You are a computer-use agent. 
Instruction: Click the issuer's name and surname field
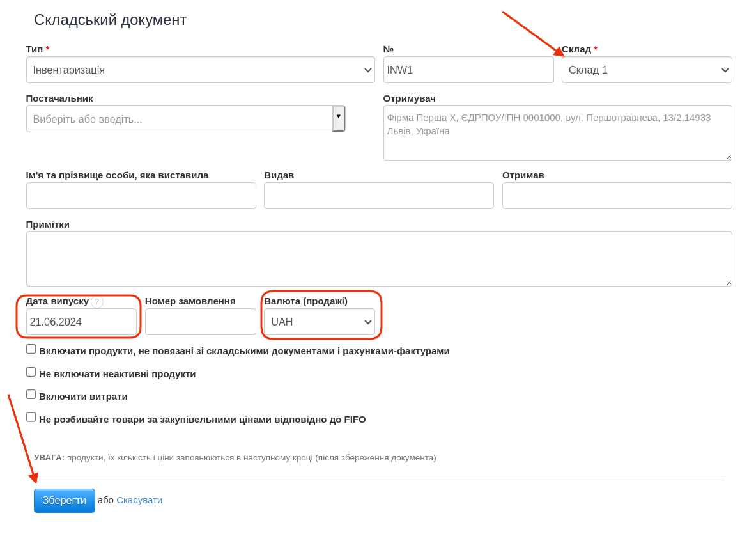141,196
